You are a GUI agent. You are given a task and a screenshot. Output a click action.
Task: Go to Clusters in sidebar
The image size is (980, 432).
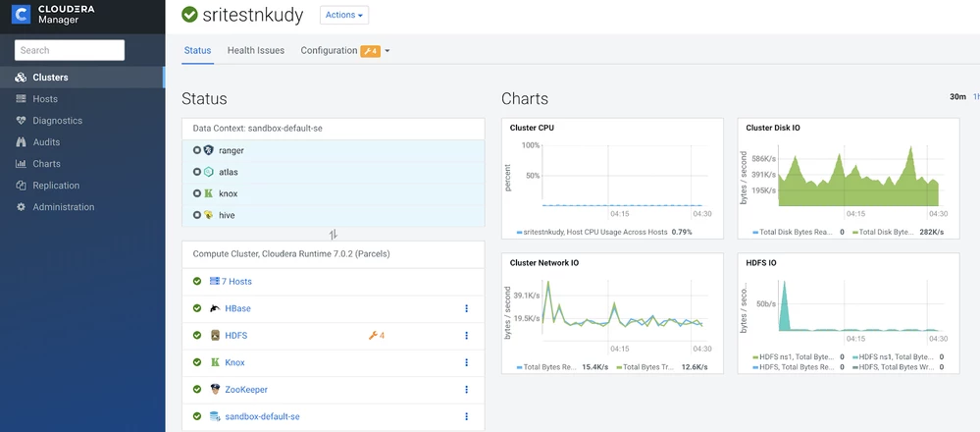pyautogui.click(x=51, y=78)
